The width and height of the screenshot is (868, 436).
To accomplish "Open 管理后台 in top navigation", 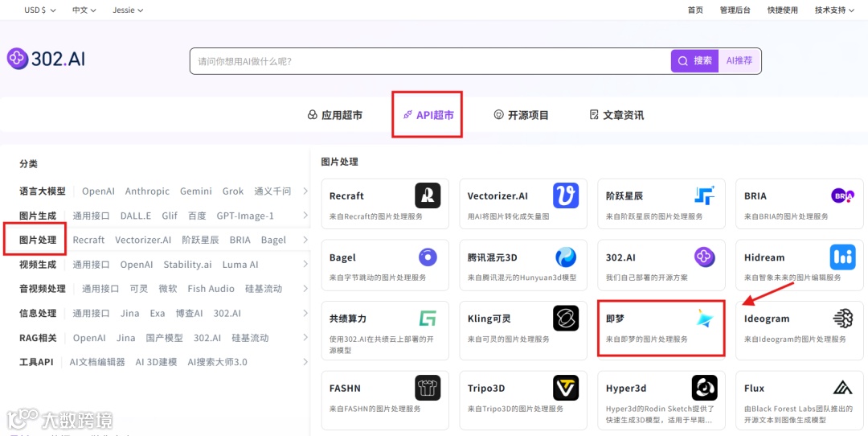I will (x=735, y=10).
